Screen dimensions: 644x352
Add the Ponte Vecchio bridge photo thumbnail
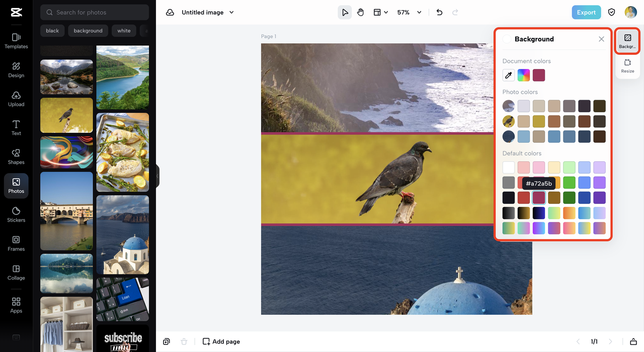tap(66, 211)
